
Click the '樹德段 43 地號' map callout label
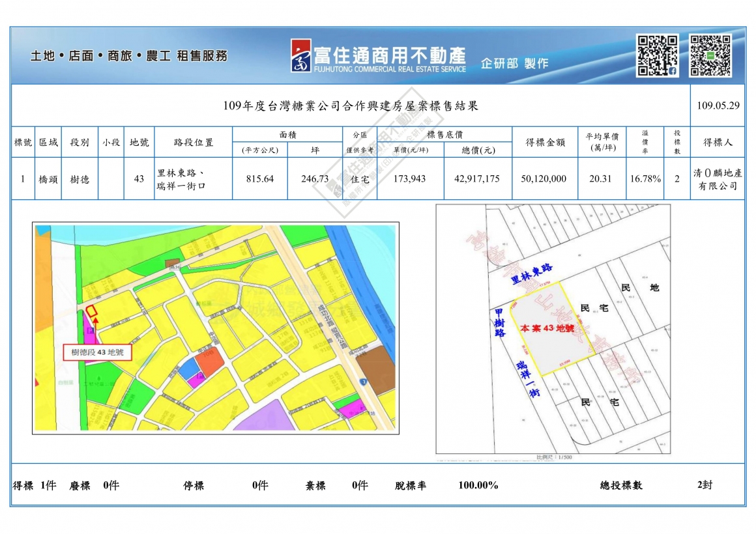[97, 352]
